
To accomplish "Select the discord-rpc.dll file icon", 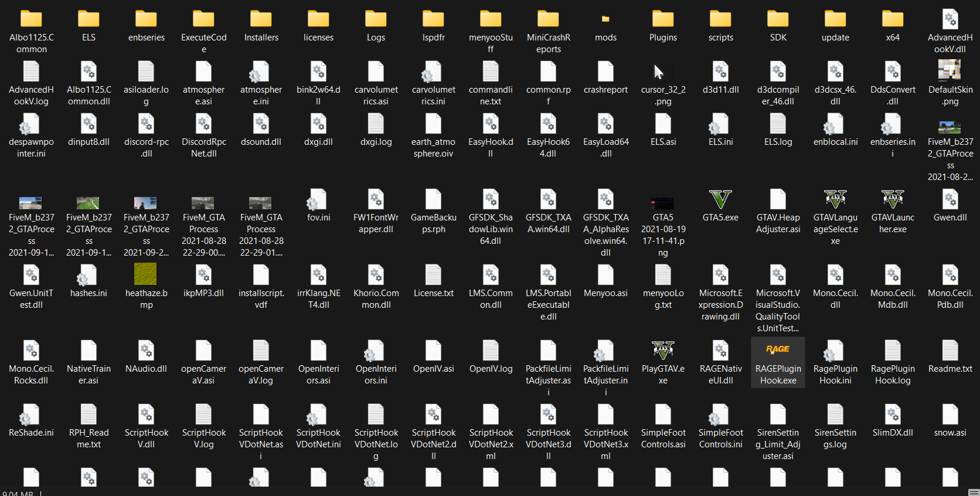I will (147, 124).
